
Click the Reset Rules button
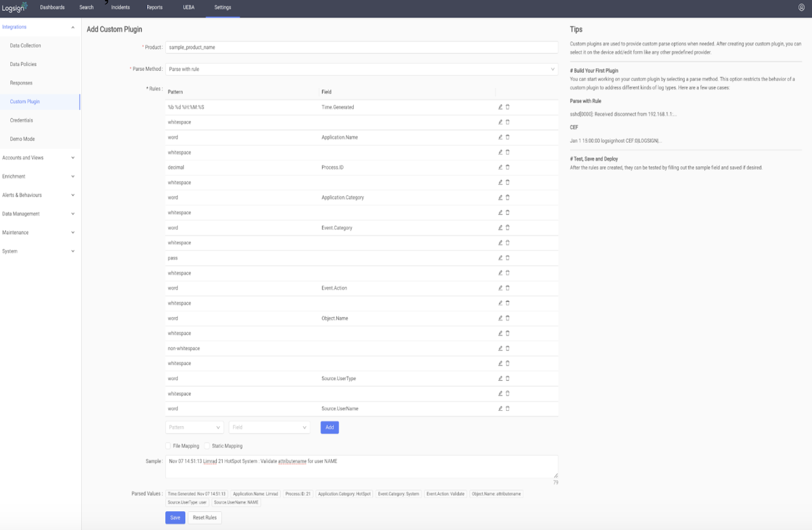(204, 518)
